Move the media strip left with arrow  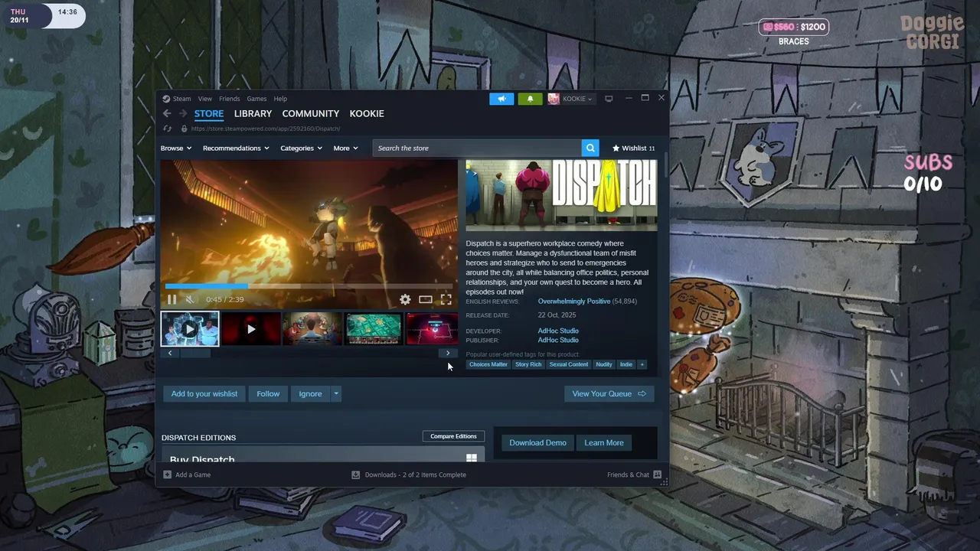click(x=170, y=353)
